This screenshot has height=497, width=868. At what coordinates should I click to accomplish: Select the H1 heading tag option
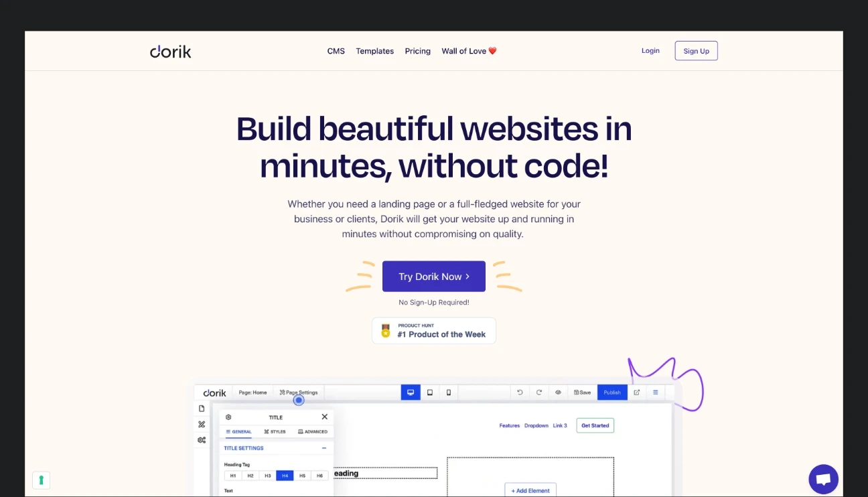tap(233, 476)
